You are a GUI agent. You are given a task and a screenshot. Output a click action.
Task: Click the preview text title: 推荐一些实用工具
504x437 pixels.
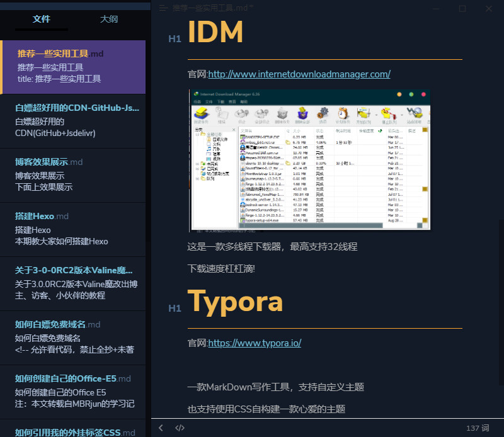point(59,79)
